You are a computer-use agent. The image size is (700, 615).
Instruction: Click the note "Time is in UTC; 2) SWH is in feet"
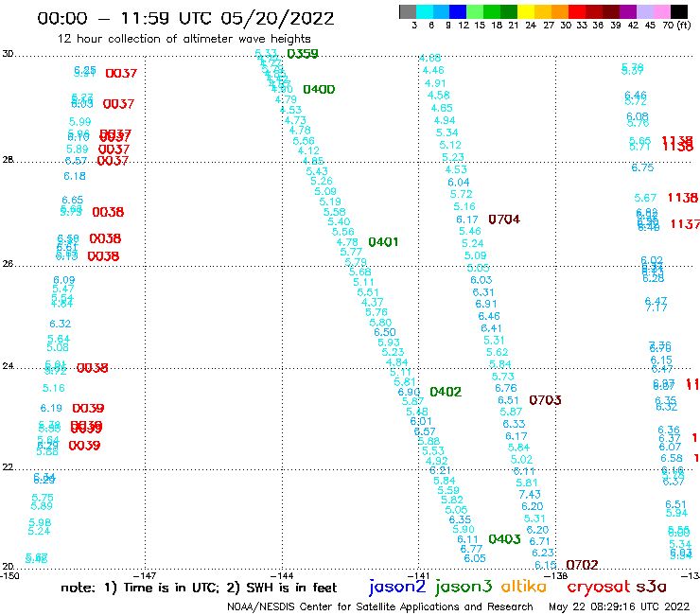click(x=231, y=588)
